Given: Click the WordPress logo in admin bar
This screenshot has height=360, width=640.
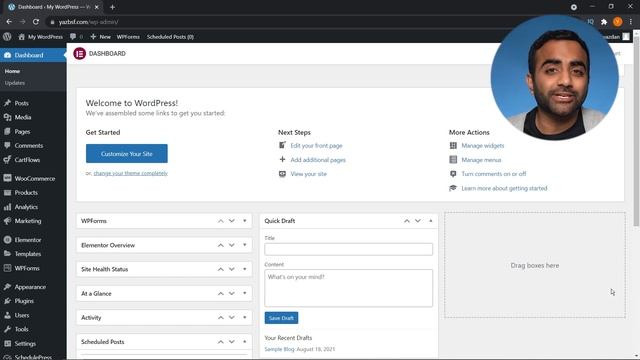Looking at the screenshot, I should coord(7,37).
